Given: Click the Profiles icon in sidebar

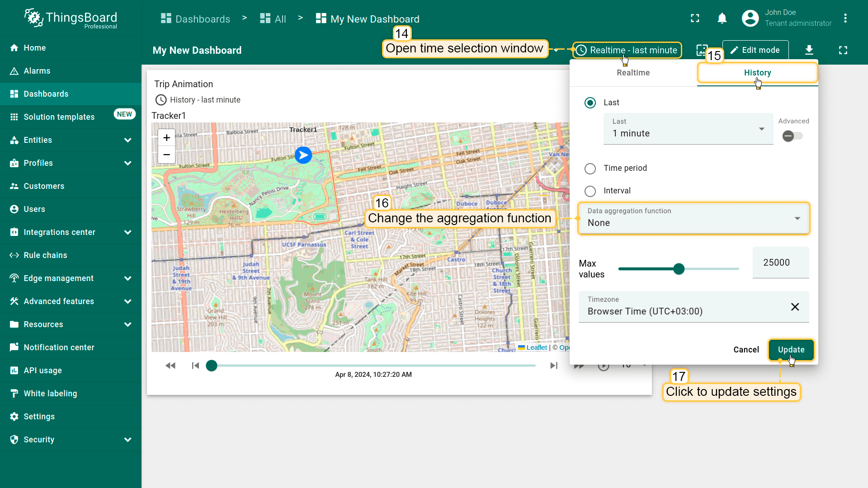Looking at the screenshot, I should [x=14, y=163].
